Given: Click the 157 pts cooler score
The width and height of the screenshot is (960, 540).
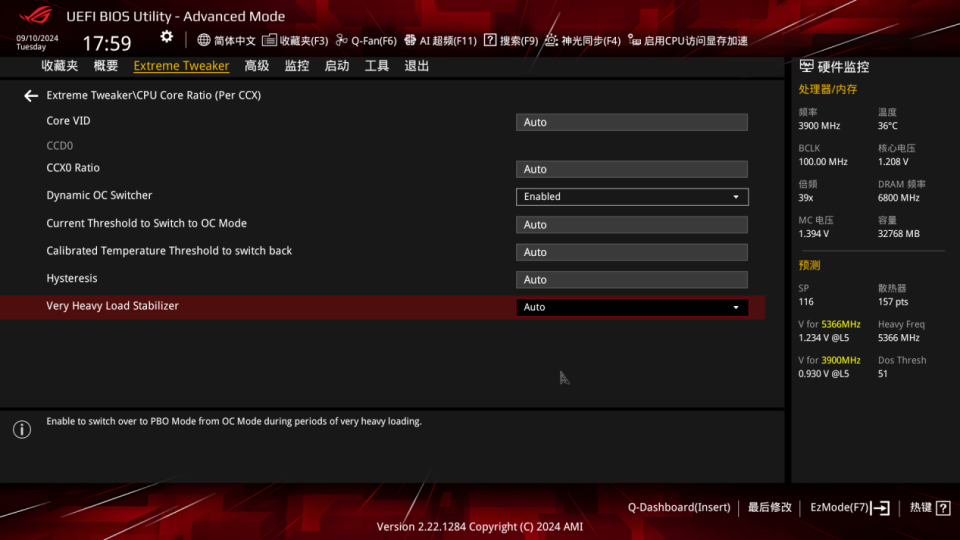Looking at the screenshot, I should tap(893, 302).
